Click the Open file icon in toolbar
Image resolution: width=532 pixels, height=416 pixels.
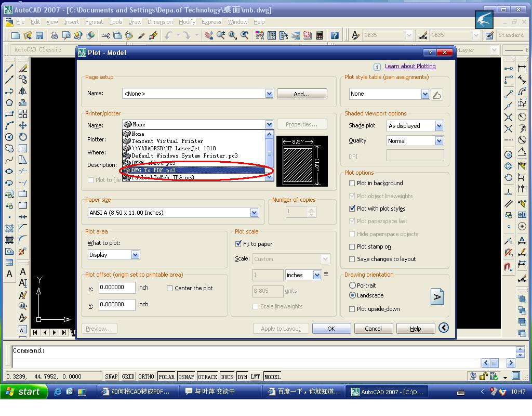click(x=28, y=35)
